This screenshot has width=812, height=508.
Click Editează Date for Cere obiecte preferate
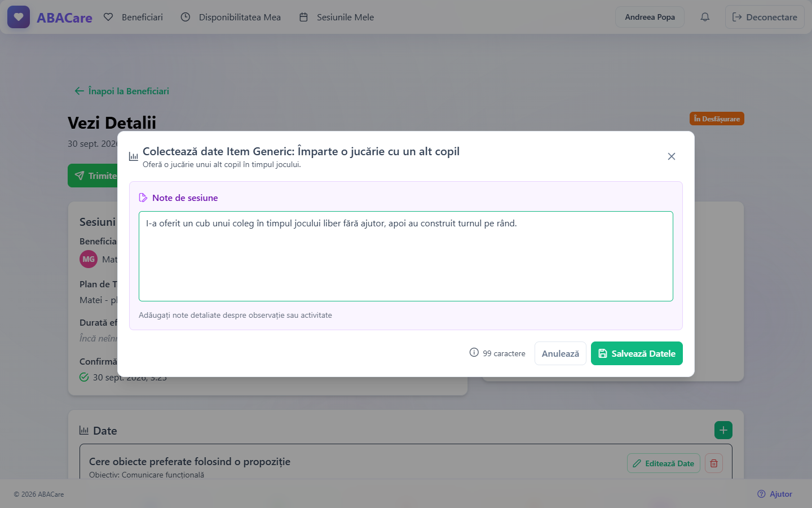pos(664,463)
